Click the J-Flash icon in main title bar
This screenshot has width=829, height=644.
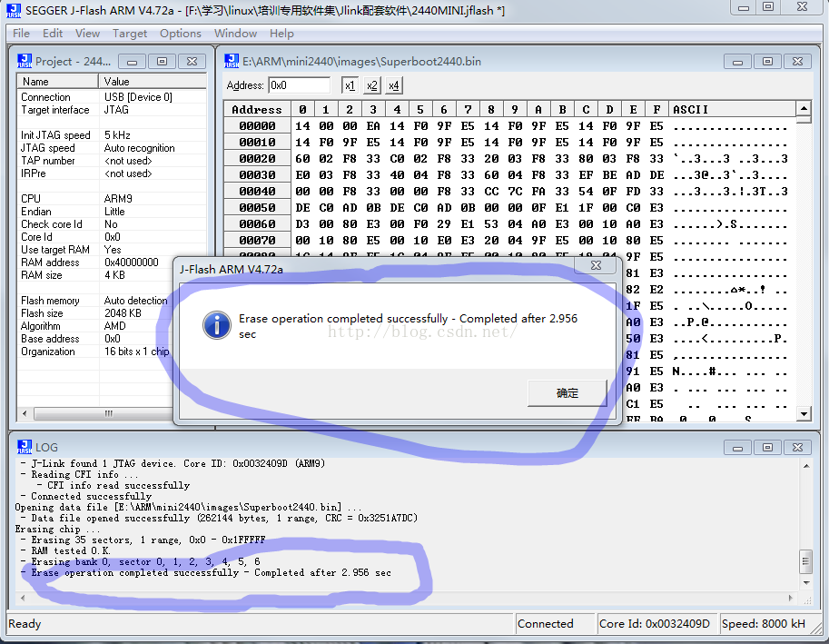click(14, 11)
